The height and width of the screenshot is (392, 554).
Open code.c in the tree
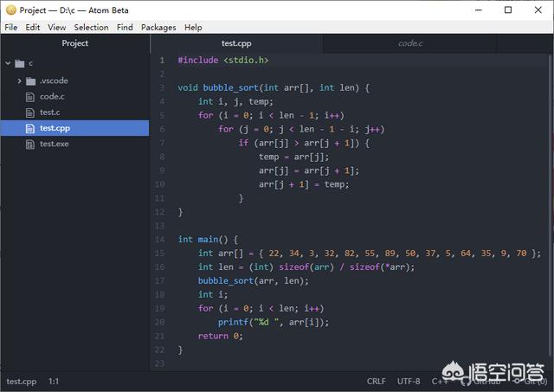52,96
